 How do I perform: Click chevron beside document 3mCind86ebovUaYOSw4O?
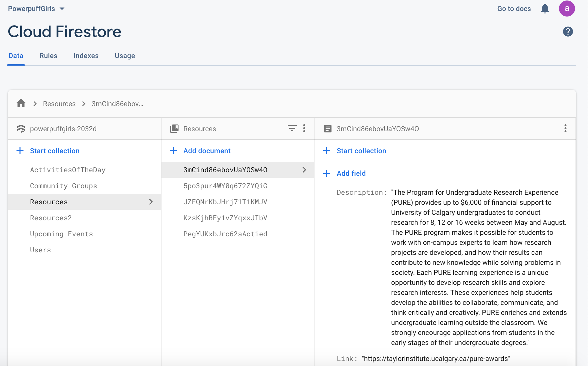coord(304,170)
